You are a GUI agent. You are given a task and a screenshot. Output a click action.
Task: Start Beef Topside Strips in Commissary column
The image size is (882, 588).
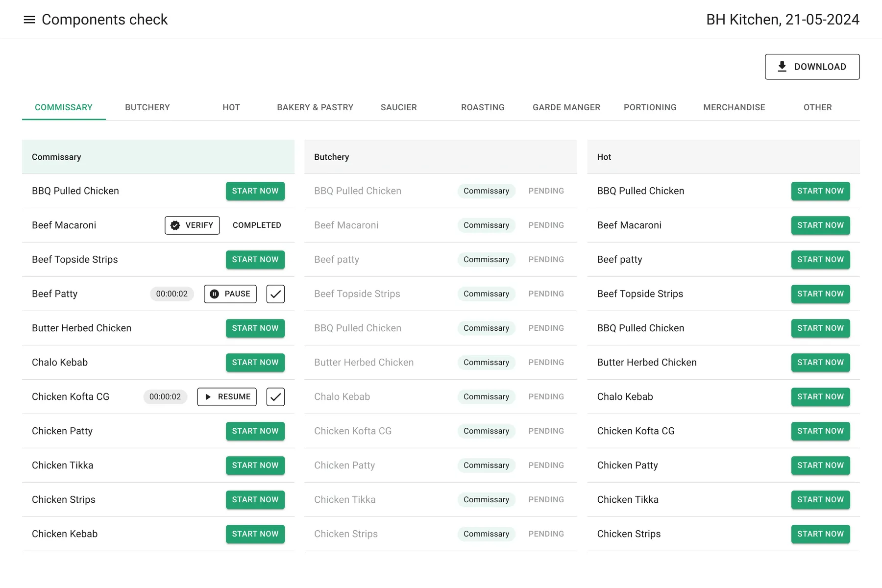coord(255,260)
